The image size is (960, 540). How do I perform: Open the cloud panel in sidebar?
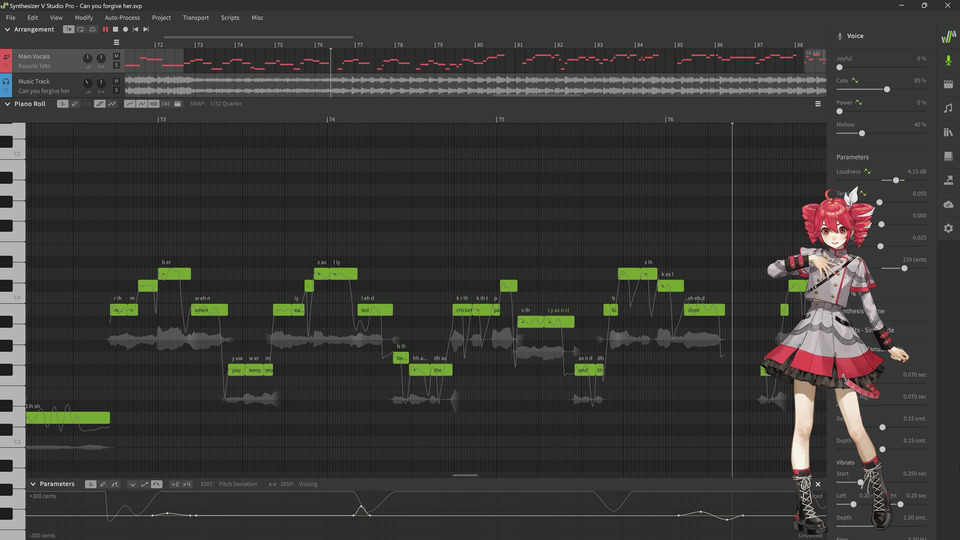(x=948, y=204)
